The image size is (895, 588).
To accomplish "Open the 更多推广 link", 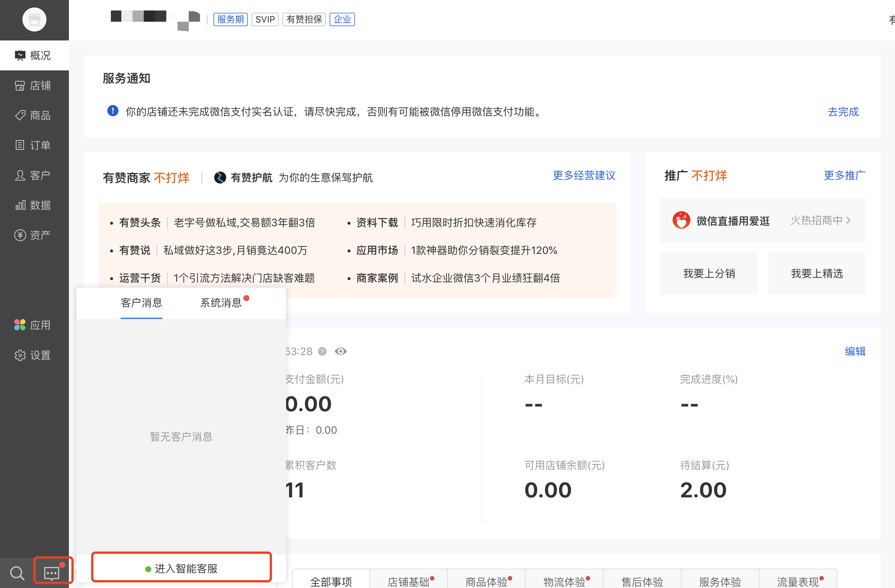I will 844,175.
